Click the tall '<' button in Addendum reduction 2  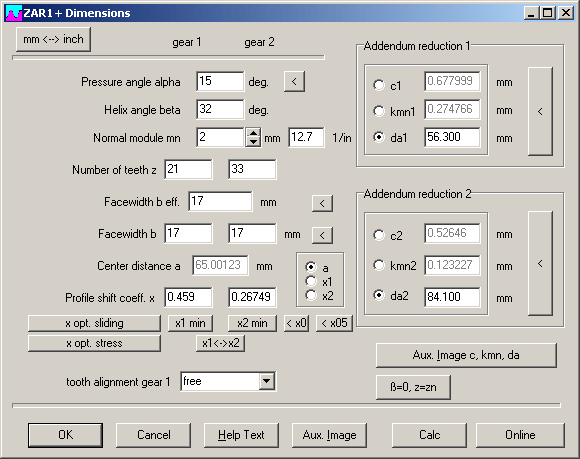coord(540,263)
